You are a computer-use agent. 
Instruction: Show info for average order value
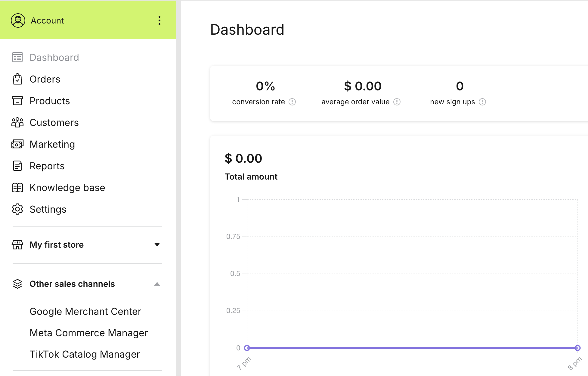click(397, 102)
